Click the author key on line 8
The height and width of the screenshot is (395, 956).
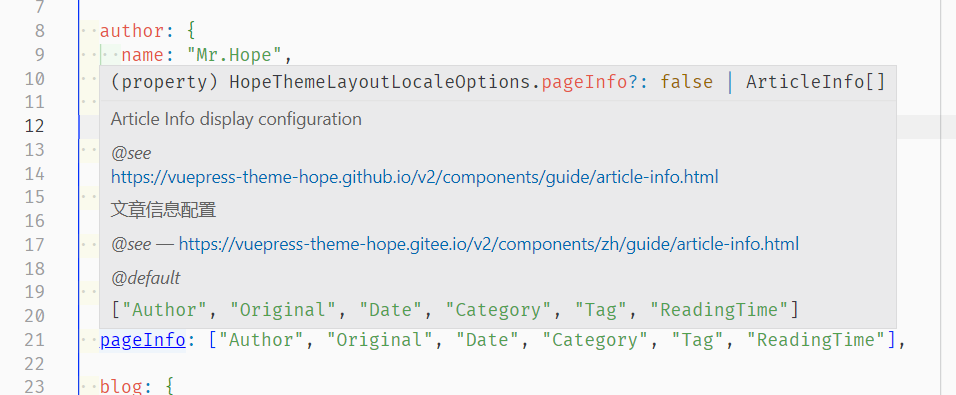point(132,30)
